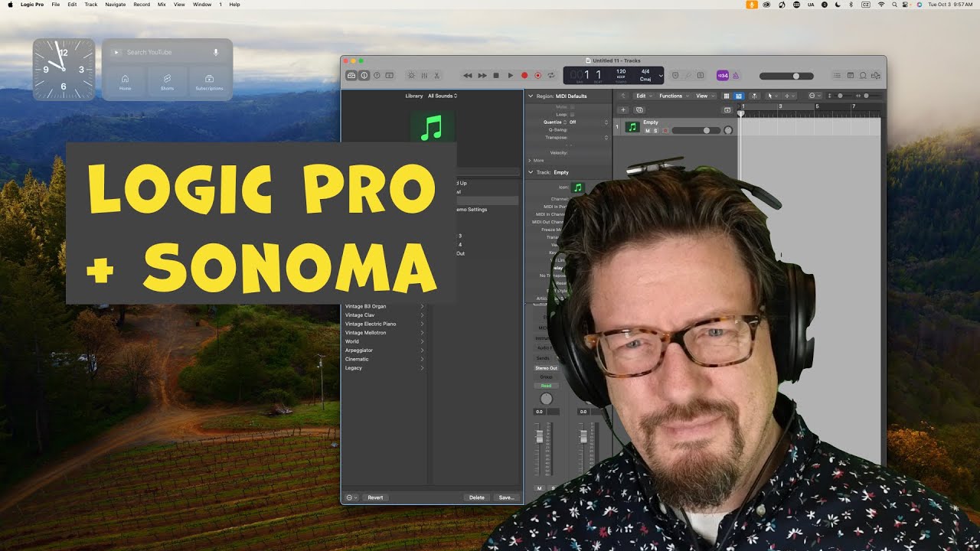Select Vintage B3 Organ category
980x551 pixels.
click(x=384, y=306)
